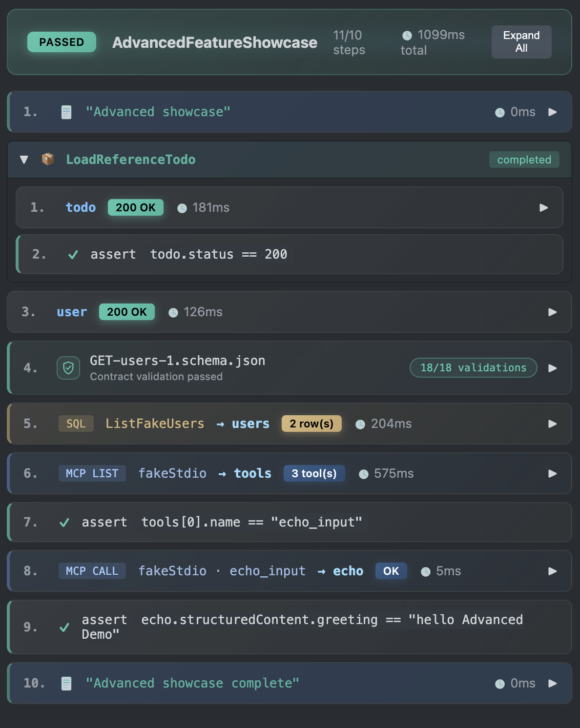580x728 pixels.
Task: Click the 3 tool(s) badge
Action: pos(314,473)
